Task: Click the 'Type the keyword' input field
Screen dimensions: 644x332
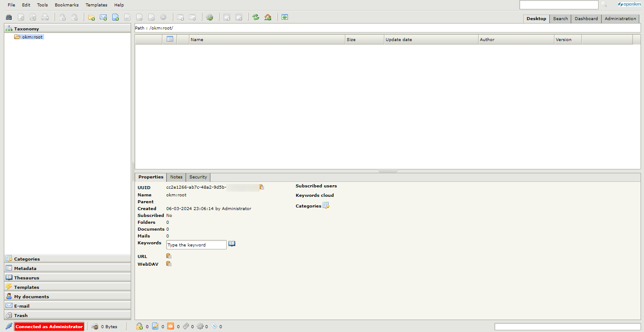Action: [196, 245]
